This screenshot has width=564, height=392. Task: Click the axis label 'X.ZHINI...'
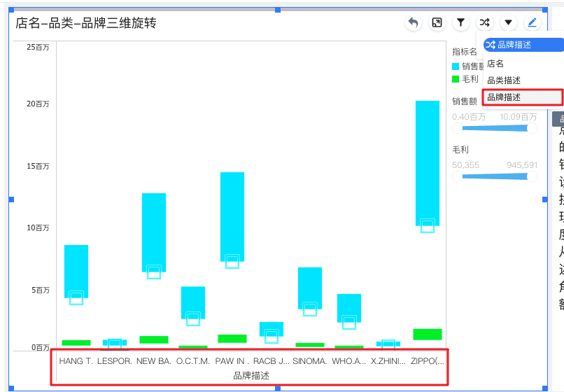click(388, 361)
